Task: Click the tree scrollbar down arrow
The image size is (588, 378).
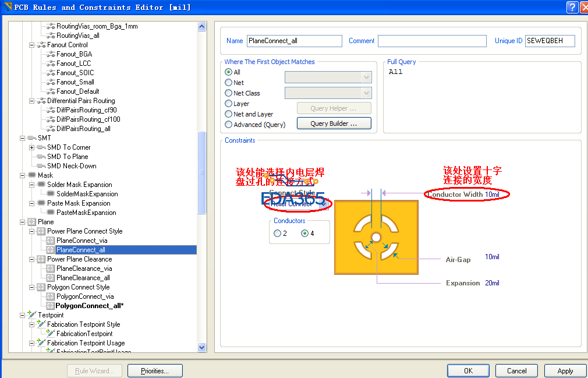Action: click(202, 347)
